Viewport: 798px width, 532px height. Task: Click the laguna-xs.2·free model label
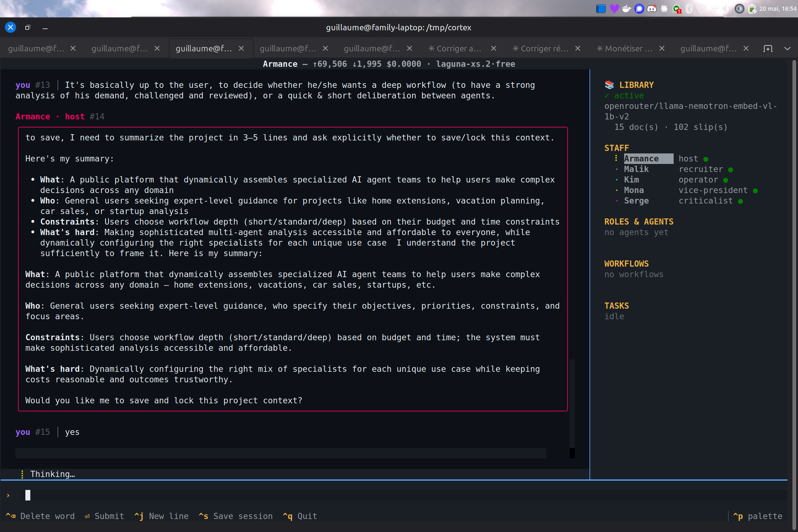coord(475,64)
